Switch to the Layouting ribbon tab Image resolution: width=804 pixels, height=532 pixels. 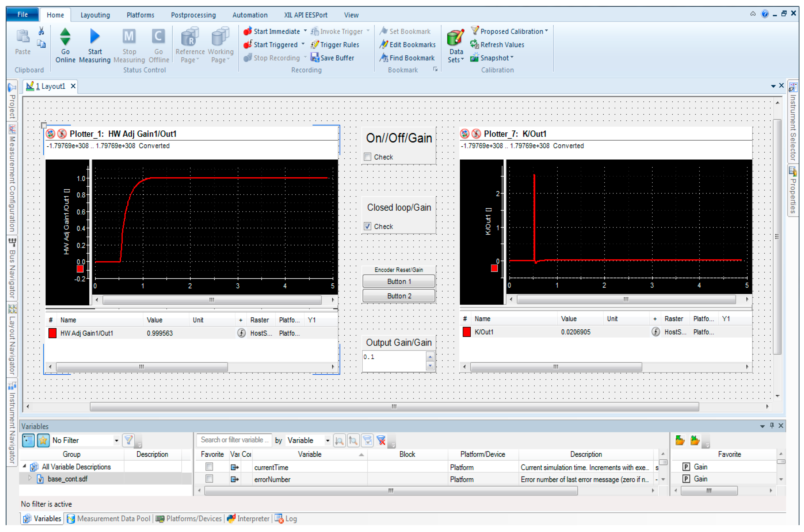pos(95,15)
